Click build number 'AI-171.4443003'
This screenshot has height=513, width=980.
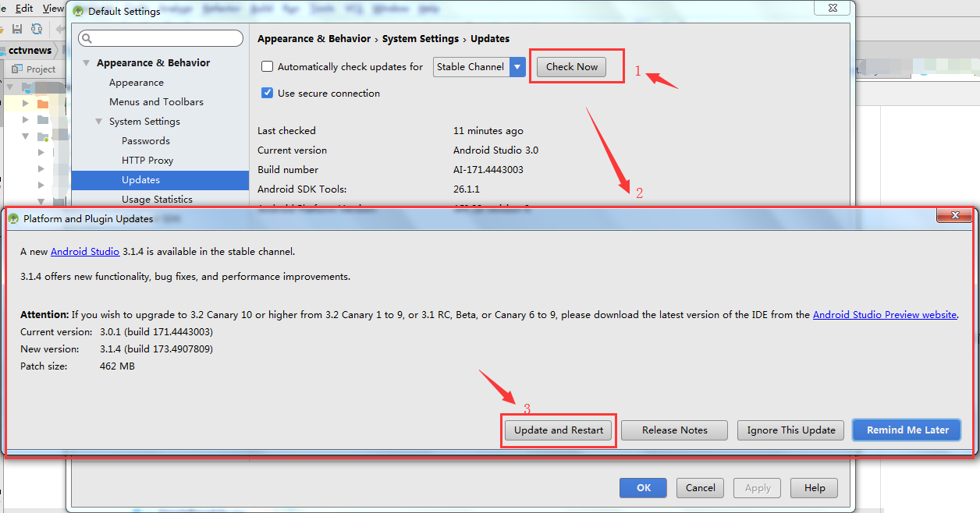pos(488,170)
